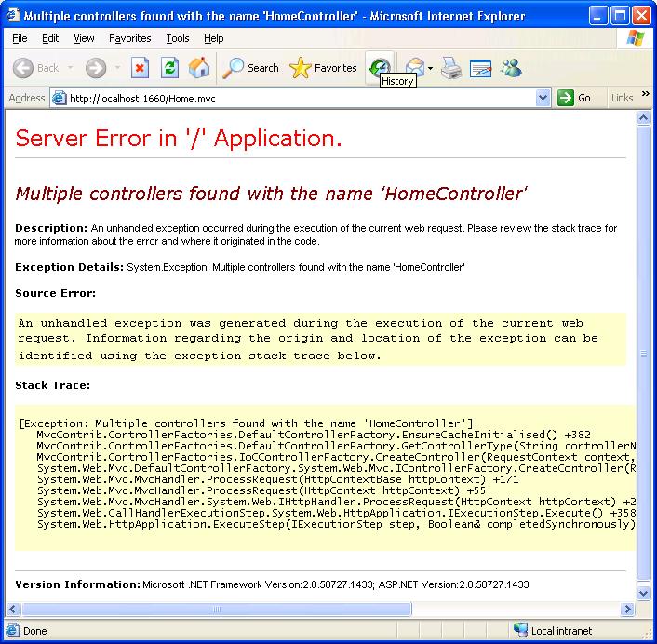Expand the Mail dropdown arrow
657x644 pixels.
pyautogui.click(x=430, y=68)
